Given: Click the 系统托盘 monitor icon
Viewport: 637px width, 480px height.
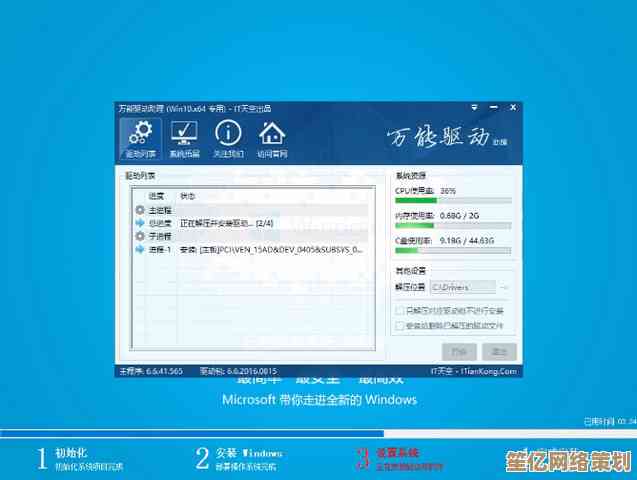Looking at the screenshot, I should coord(184,139).
